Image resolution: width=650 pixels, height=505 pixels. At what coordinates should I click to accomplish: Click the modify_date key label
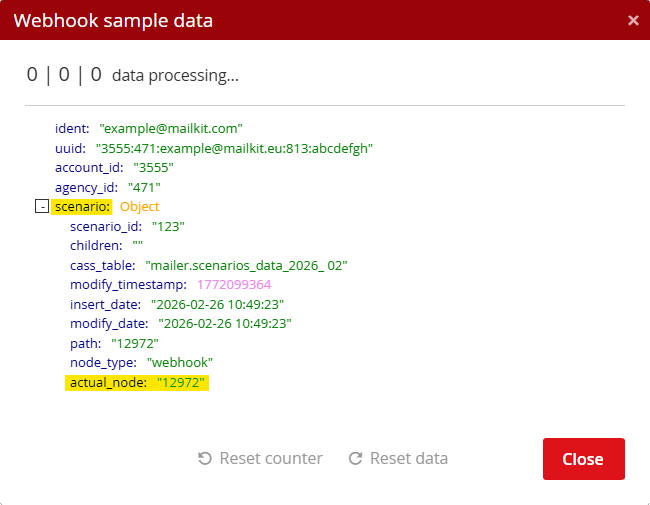(109, 323)
